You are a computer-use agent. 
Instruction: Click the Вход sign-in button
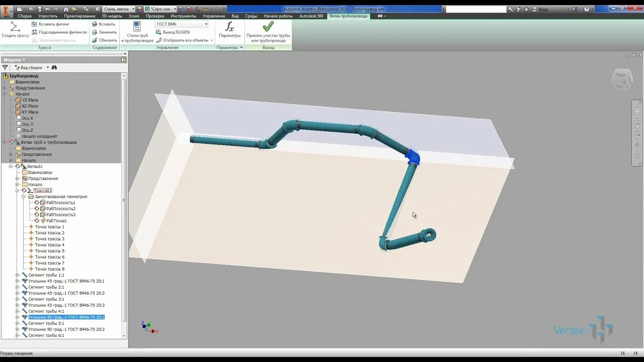coord(543,9)
